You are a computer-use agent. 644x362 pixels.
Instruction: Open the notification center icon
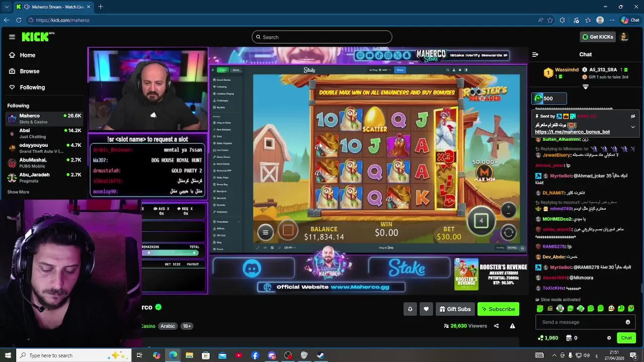click(x=633, y=355)
